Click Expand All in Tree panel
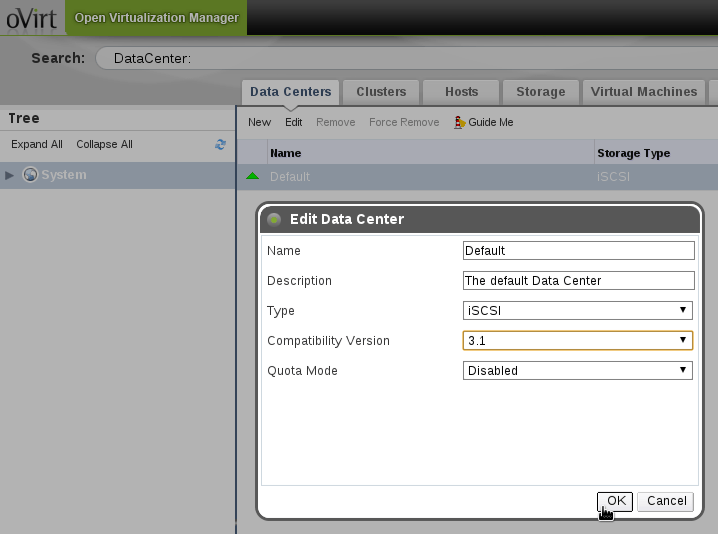Viewport: 718px width, 534px height. 37,145
